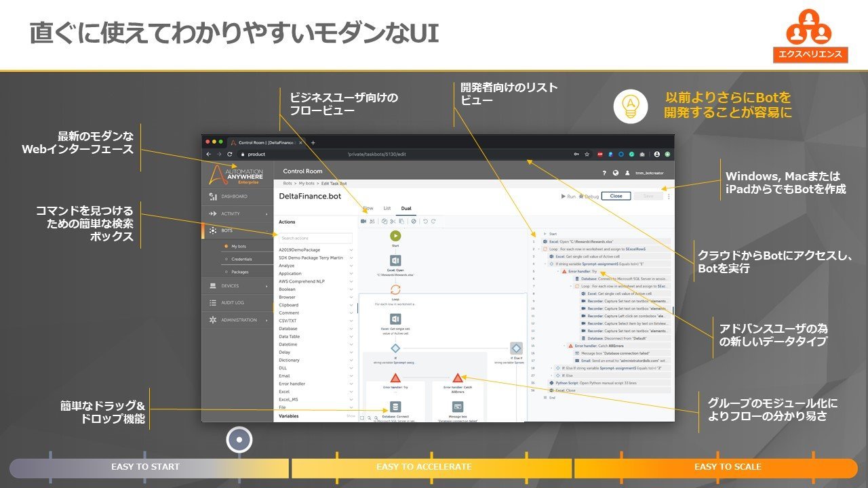Open Audit Log in the sidebar
This screenshot has width=868, height=488.
pos(237,303)
